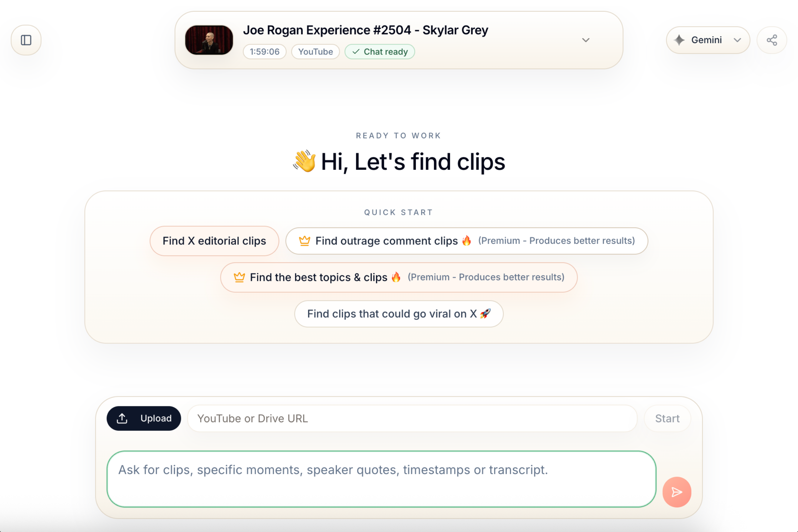Focus the Ask for clips chat box
The width and height of the screenshot is (798, 532).
382,479
